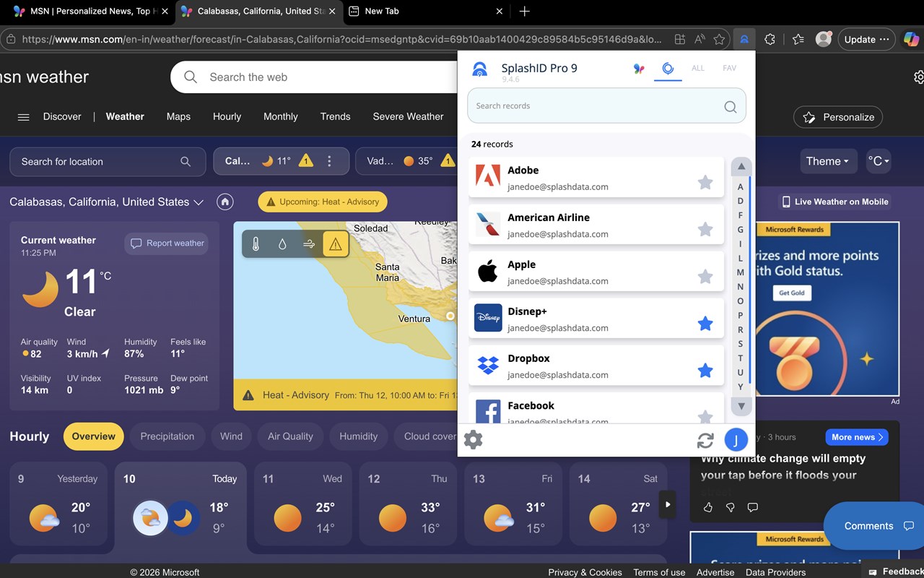Select the Precipitation hourly chip
This screenshot has width=924, height=578.
(x=167, y=436)
